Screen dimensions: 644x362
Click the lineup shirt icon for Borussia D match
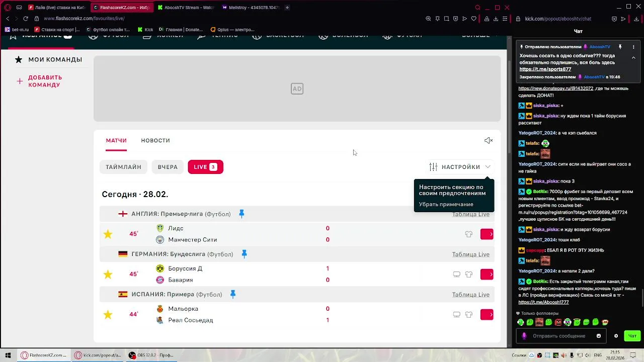[468, 274]
